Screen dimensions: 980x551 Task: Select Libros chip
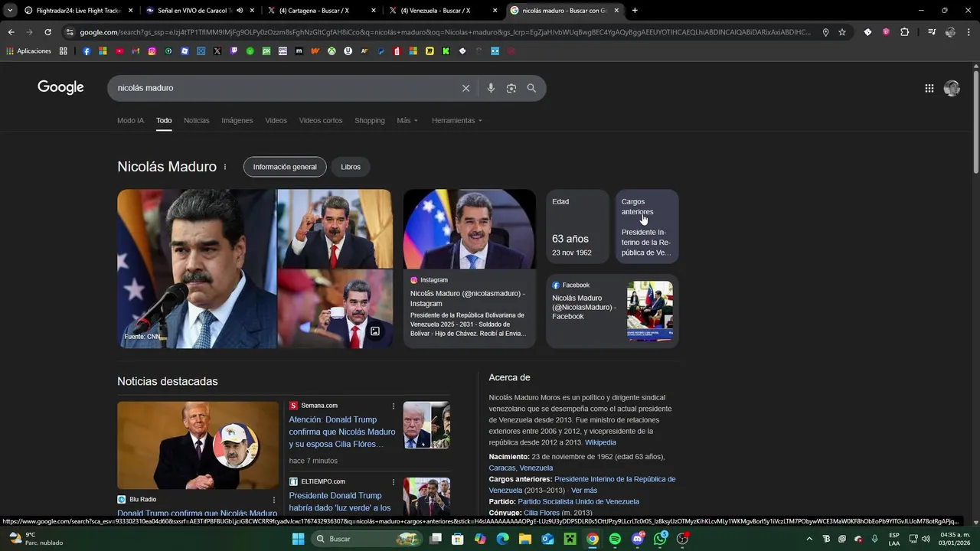351,167
